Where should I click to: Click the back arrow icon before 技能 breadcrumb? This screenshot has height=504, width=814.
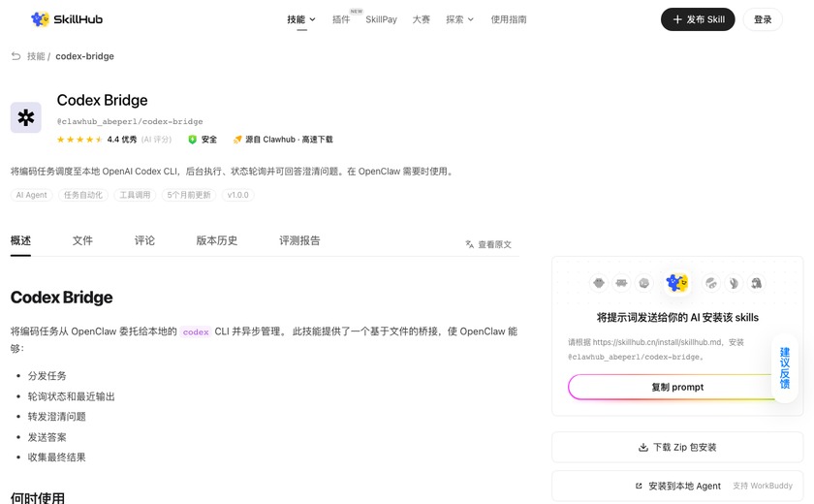coord(16,56)
